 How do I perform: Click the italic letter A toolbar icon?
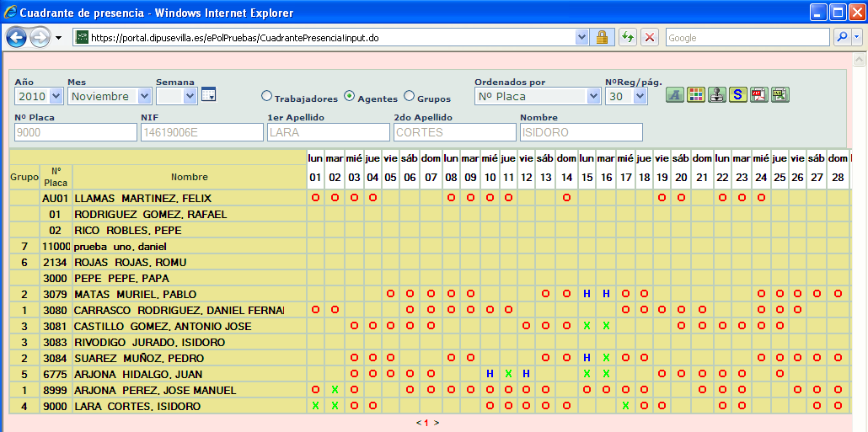(x=674, y=95)
